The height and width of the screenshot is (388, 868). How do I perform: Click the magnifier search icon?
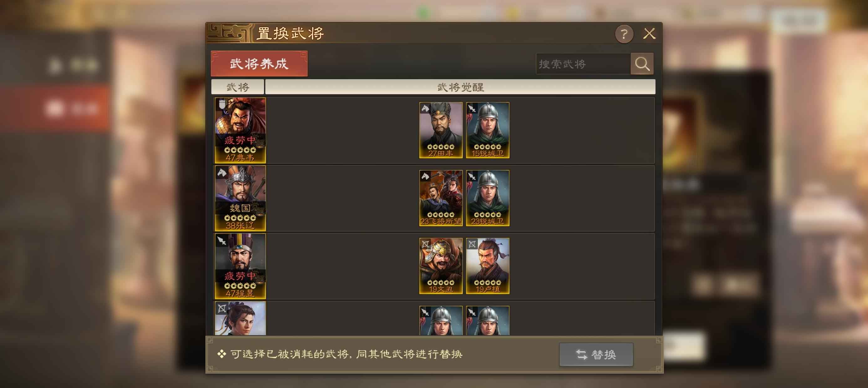[x=642, y=64]
